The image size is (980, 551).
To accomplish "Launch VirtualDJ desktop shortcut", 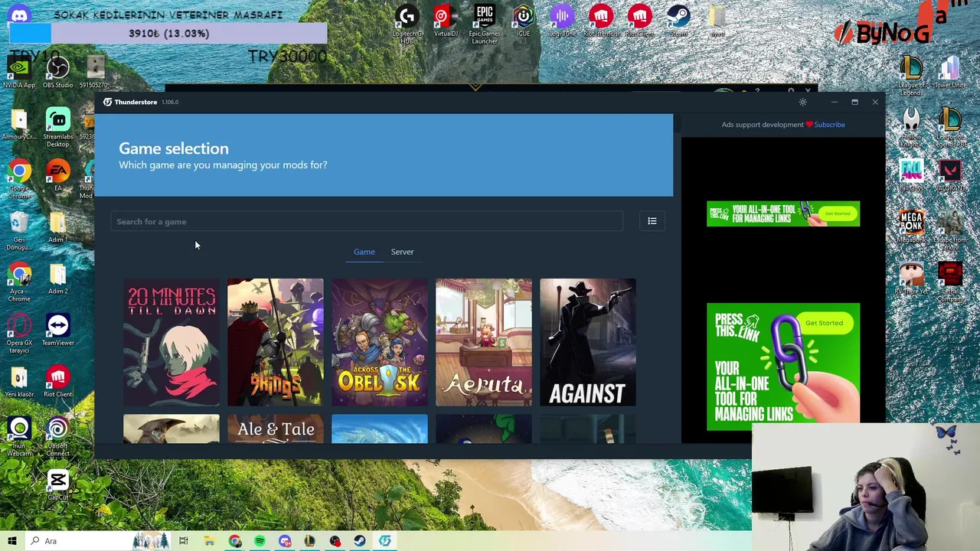I will tap(446, 21).
